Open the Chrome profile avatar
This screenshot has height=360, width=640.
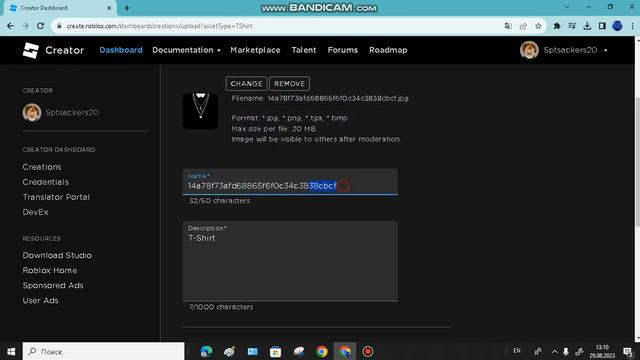coord(617,26)
